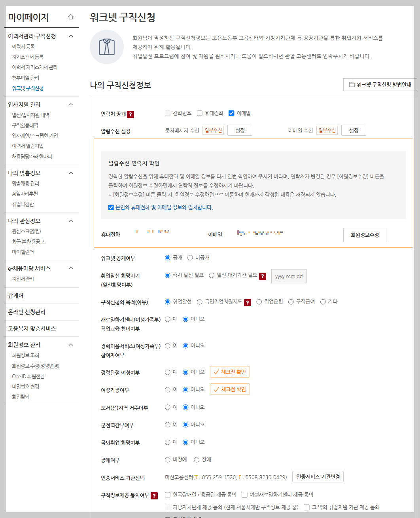Click 체크전 확인 for 경력단절 여성여부
This screenshot has height=518, width=420.
[230, 372]
